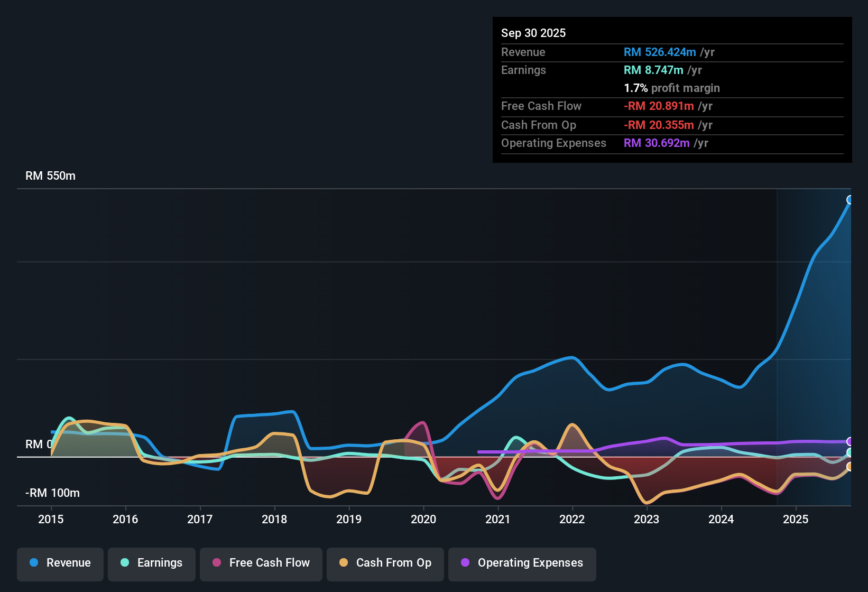
Task: Select the 2025 year label on the axis
Action: coord(796,520)
